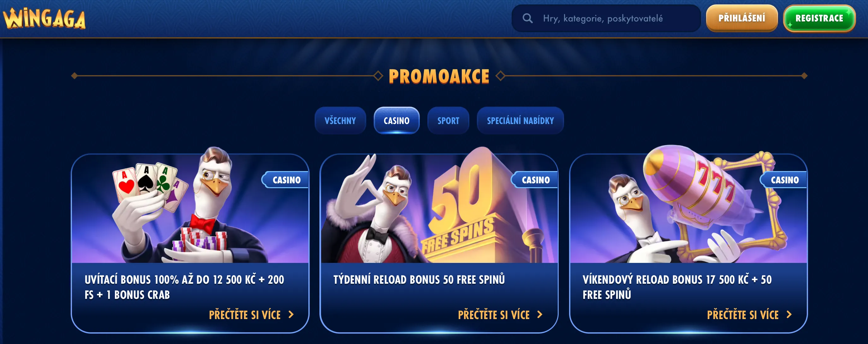Click the Wingaga logo
Image resolution: width=868 pixels, height=344 pixels.
pos(44,18)
